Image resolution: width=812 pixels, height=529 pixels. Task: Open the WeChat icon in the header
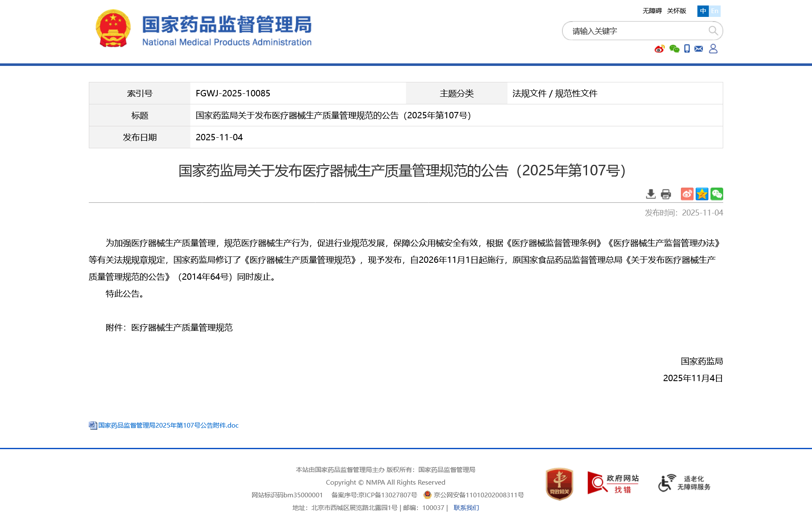674,49
